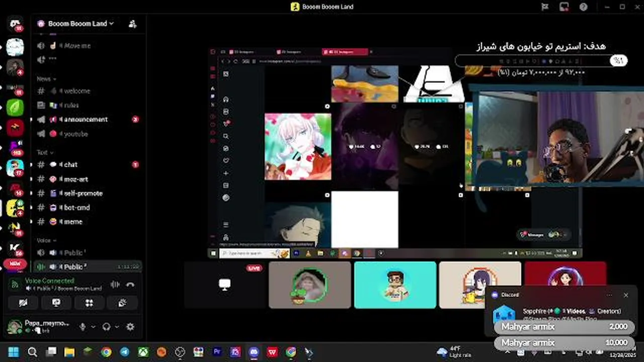The width and height of the screenshot is (644, 362).
Task: Open Discord help icon in title bar
Action: 583,7
